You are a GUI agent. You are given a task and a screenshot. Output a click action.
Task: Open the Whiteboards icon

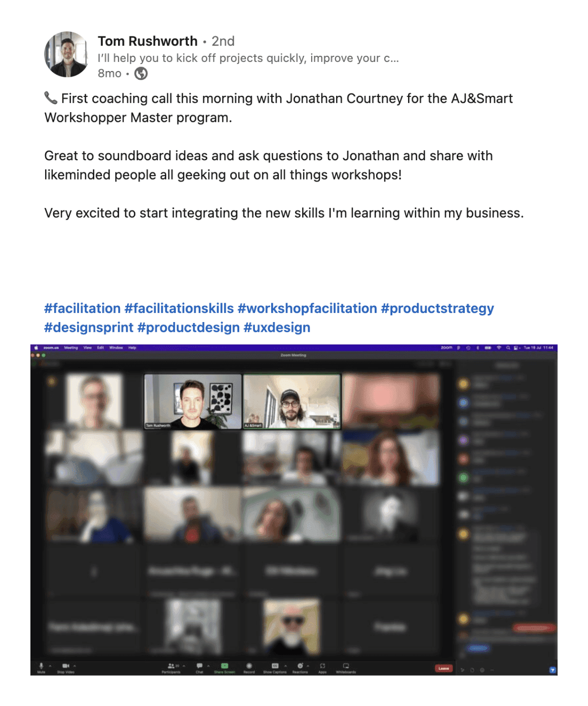346,665
